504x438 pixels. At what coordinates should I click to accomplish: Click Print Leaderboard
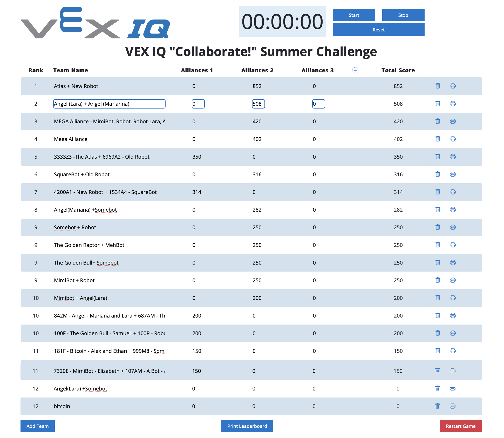click(x=247, y=426)
